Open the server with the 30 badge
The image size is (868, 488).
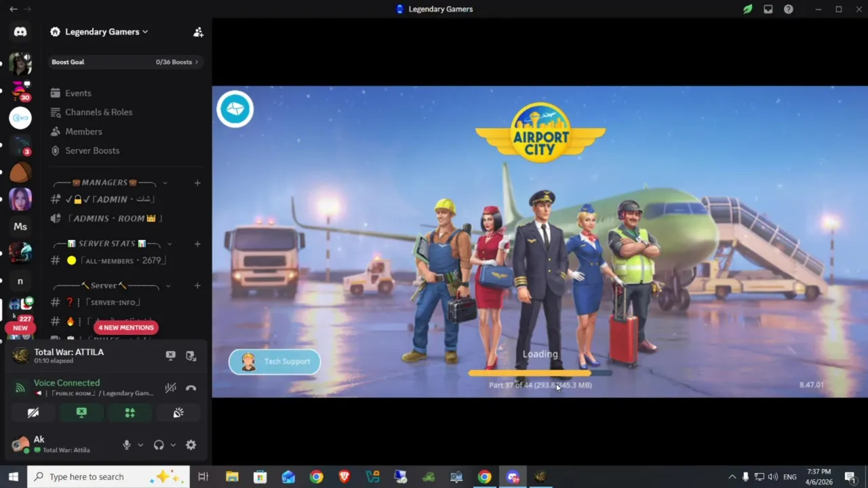click(20, 91)
